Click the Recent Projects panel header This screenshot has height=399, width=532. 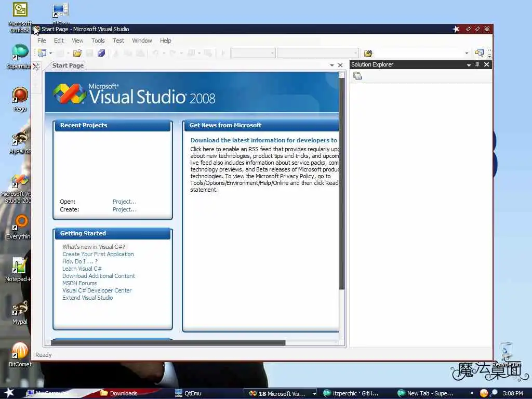[112, 126]
